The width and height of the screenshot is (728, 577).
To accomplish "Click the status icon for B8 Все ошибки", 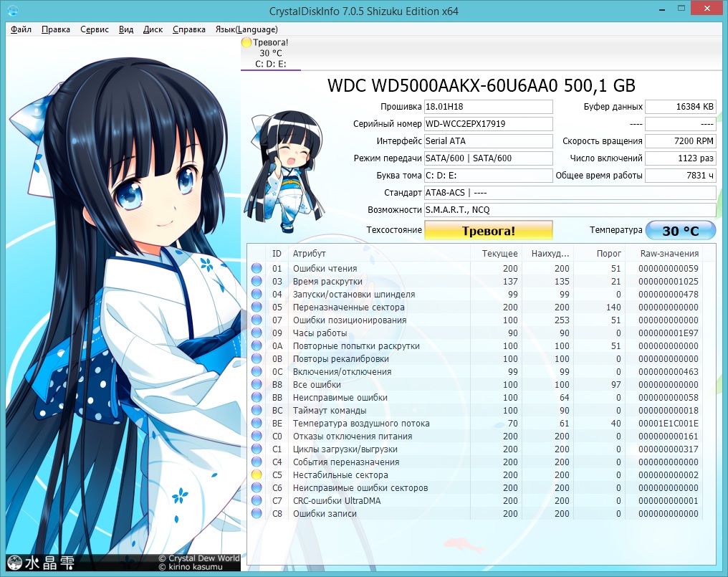I will point(257,384).
